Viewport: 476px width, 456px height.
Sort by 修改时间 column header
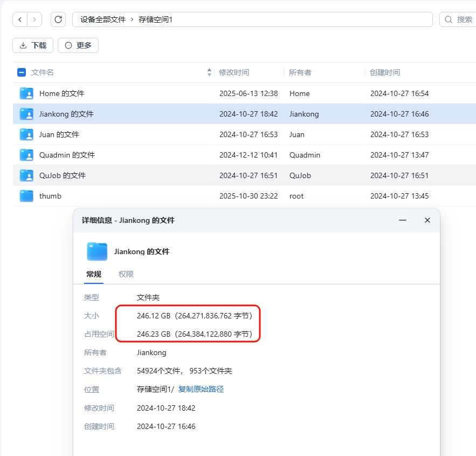234,72
